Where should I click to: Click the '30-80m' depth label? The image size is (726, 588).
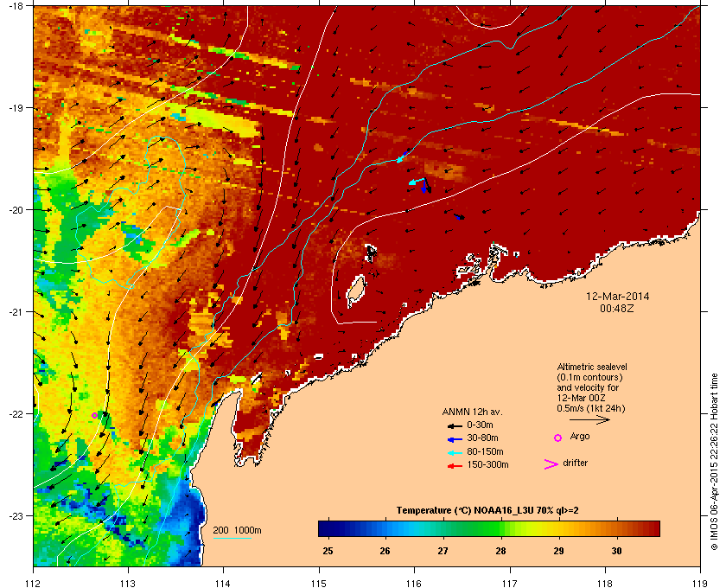pos(482,438)
